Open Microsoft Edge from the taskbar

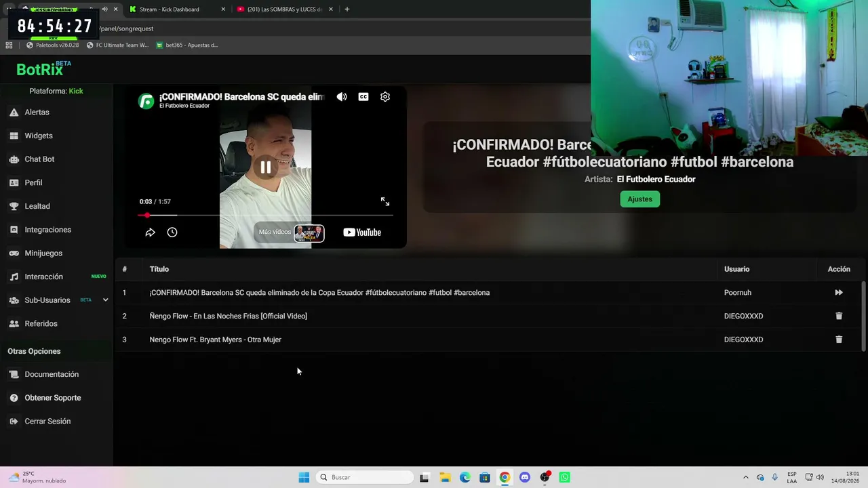pyautogui.click(x=465, y=477)
